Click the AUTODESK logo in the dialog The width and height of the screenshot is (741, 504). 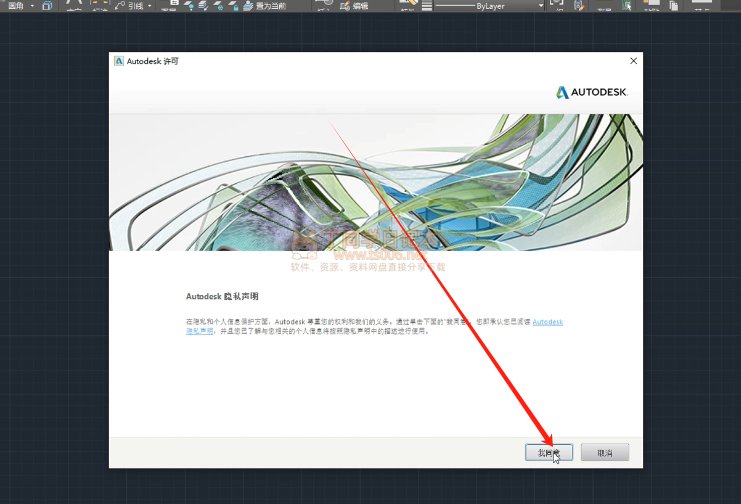click(x=591, y=92)
